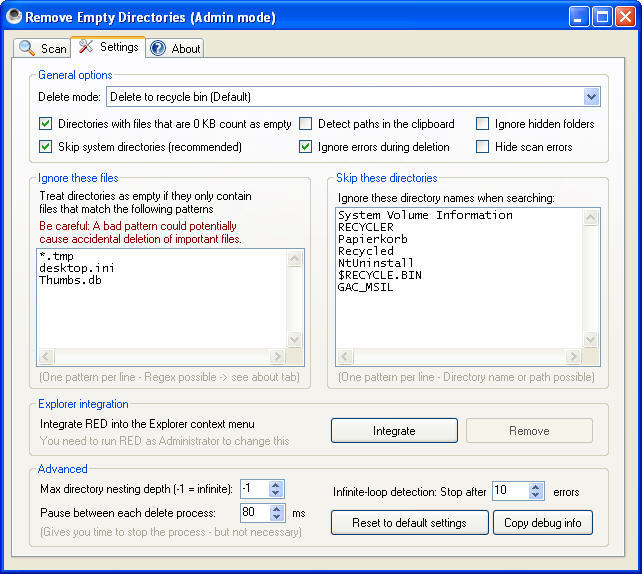642x574 pixels.
Task: Click inside the Ignore these files pattern list
Action: (160, 310)
